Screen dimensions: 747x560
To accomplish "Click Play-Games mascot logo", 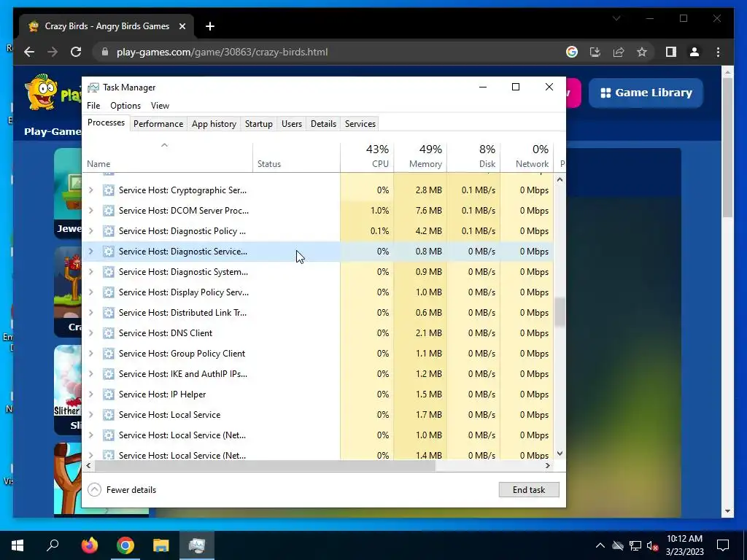I will tap(42, 92).
